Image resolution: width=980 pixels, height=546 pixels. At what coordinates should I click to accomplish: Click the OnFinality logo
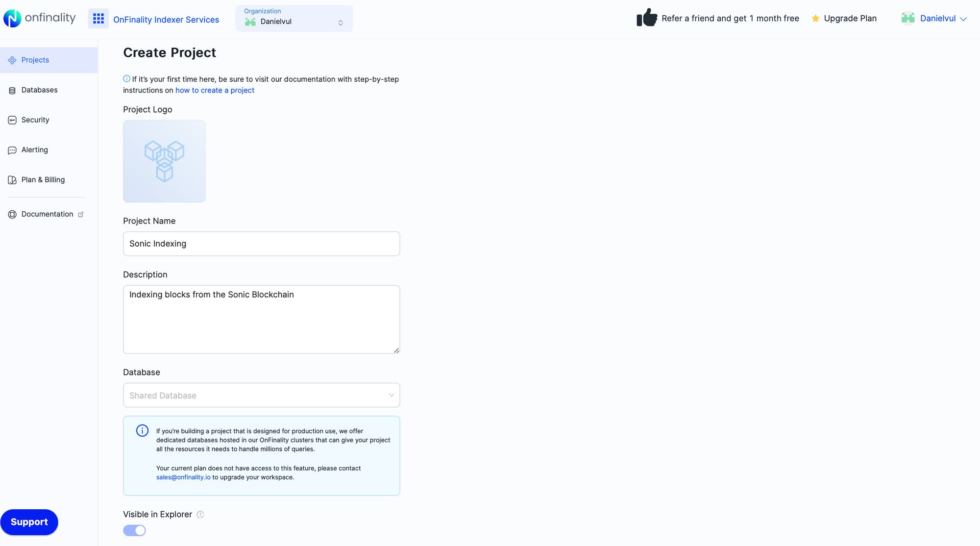39,18
